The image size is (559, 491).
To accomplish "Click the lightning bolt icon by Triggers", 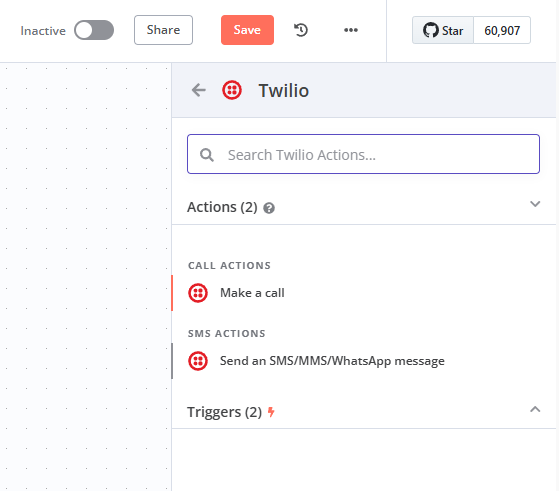I will [x=271, y=412].
